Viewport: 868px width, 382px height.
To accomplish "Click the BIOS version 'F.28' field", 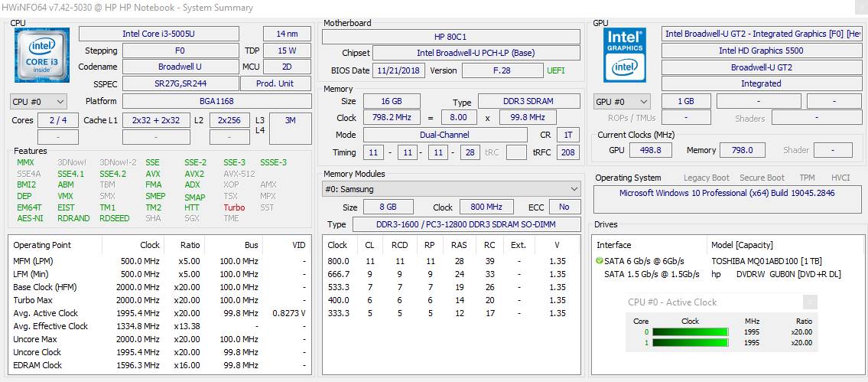I will 502,70.
